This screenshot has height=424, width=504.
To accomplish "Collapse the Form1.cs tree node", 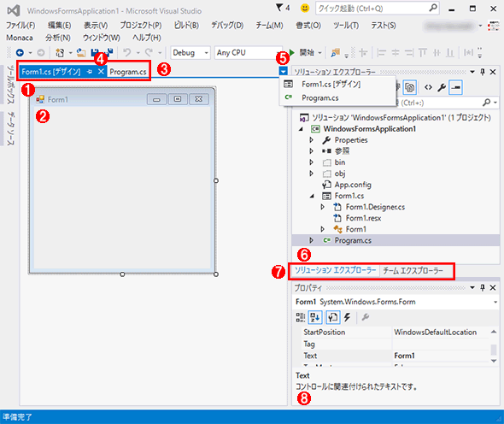I will pos(312,196).
